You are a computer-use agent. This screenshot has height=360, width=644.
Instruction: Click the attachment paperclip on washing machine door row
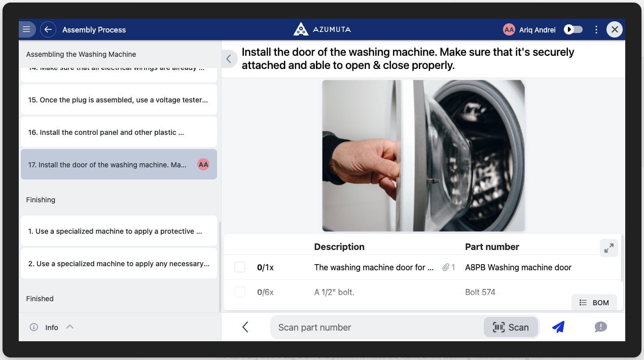click(446, 267)
